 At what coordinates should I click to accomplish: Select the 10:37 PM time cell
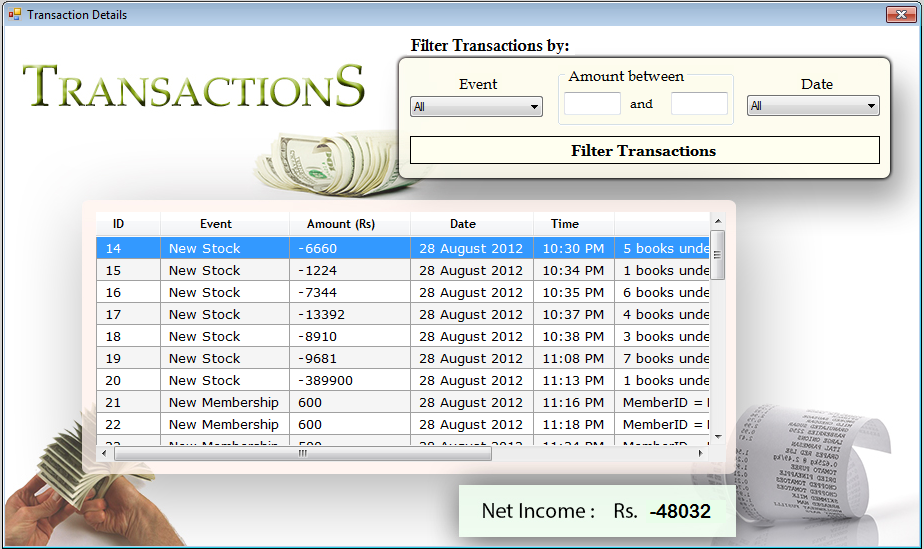(573, 314)
